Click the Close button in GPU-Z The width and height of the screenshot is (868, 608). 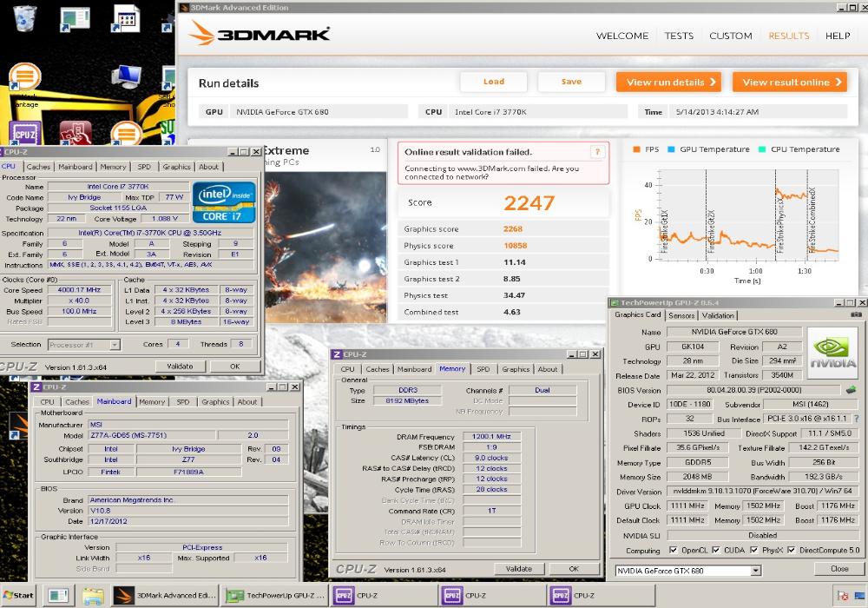point(839,569)
